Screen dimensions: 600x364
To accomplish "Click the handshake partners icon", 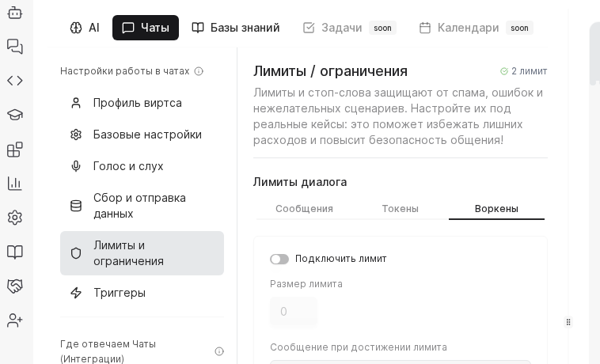I will click(x=14, y=286).
